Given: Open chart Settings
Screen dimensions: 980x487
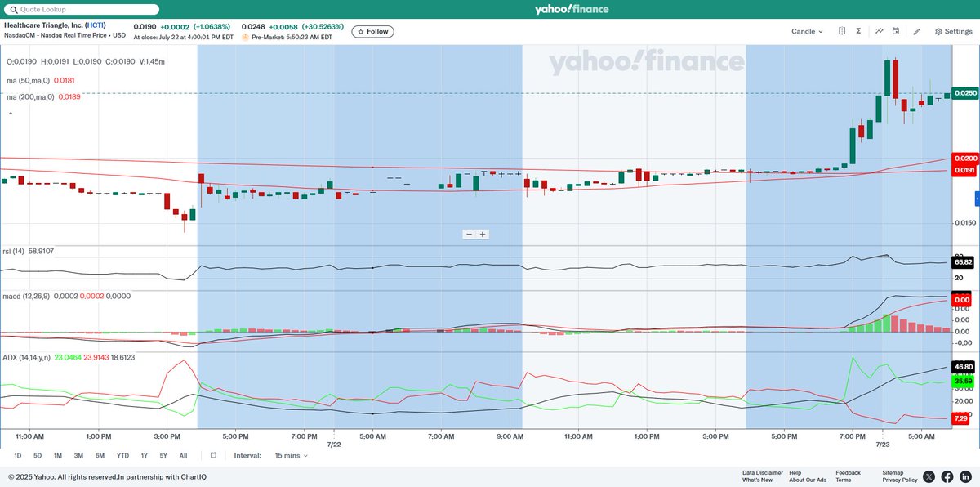Looking at the screenshot, I should point(953,31).
